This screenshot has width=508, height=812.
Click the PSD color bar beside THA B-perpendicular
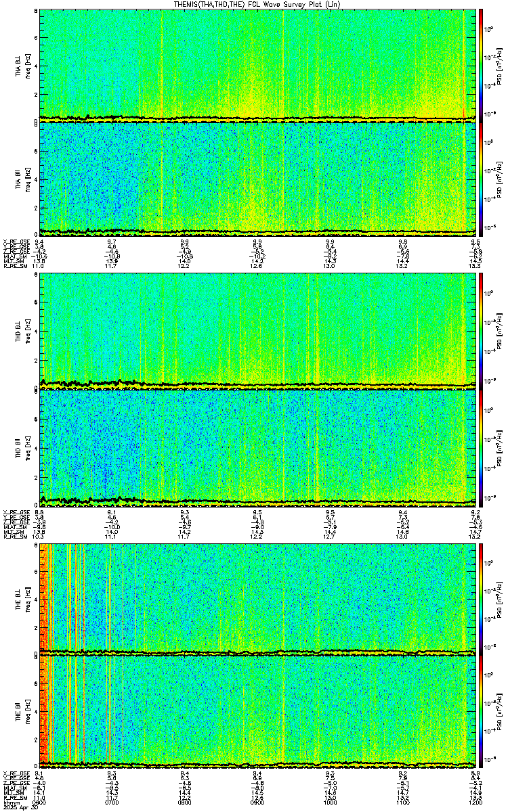[x=482, y=65]
